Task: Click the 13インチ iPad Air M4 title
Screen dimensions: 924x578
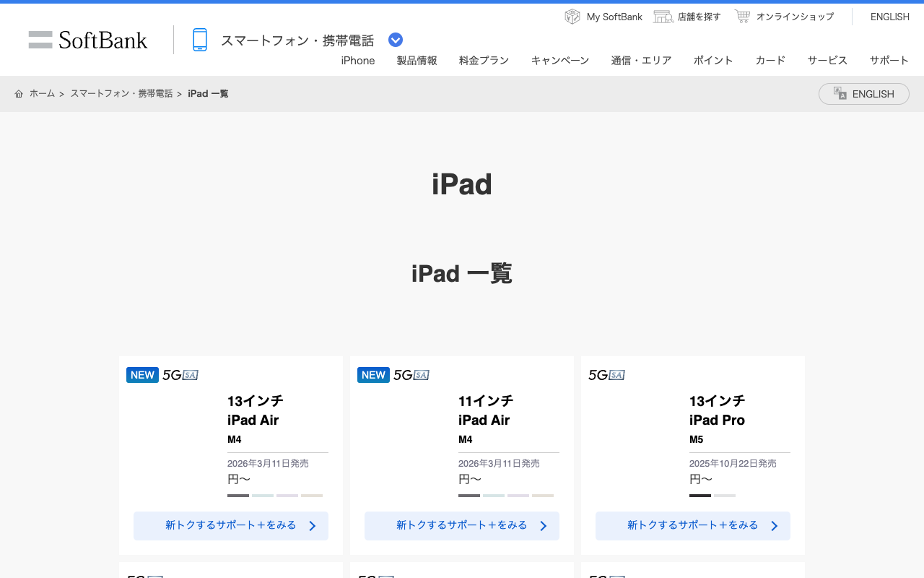Action: click(x=256, y=419)
